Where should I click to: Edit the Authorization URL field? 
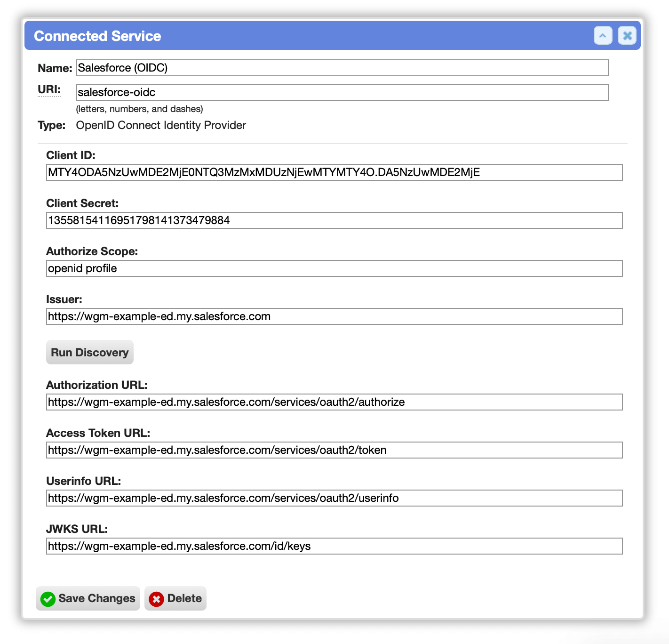coord(334,402)
